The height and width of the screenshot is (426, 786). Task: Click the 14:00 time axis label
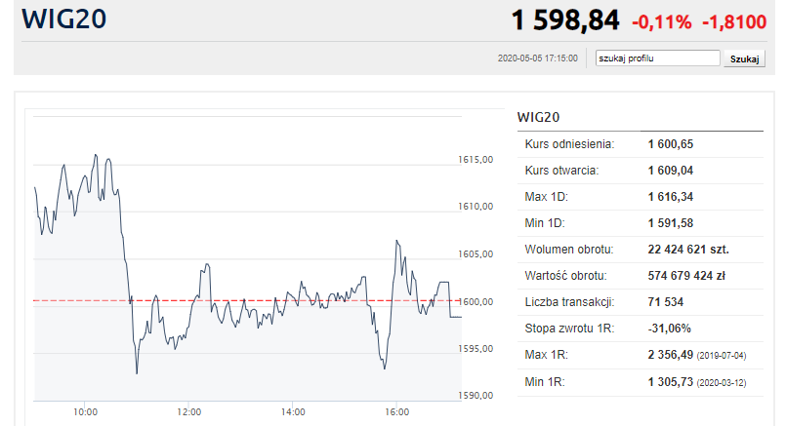point(293,412)
